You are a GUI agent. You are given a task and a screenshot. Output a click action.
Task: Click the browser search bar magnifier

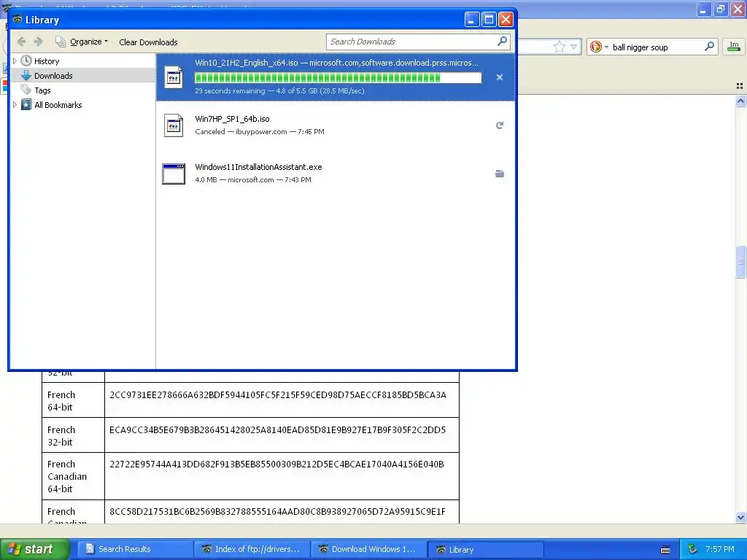(709, 46)
